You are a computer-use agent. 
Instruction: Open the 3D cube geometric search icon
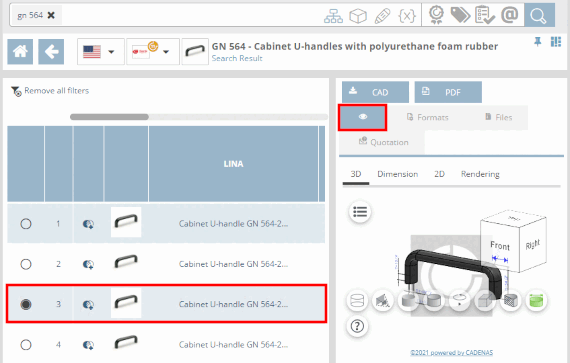tap(358, 16)
